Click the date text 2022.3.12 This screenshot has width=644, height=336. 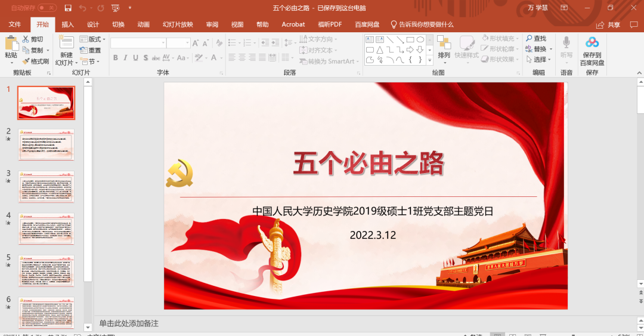click(x=373, y=235)
